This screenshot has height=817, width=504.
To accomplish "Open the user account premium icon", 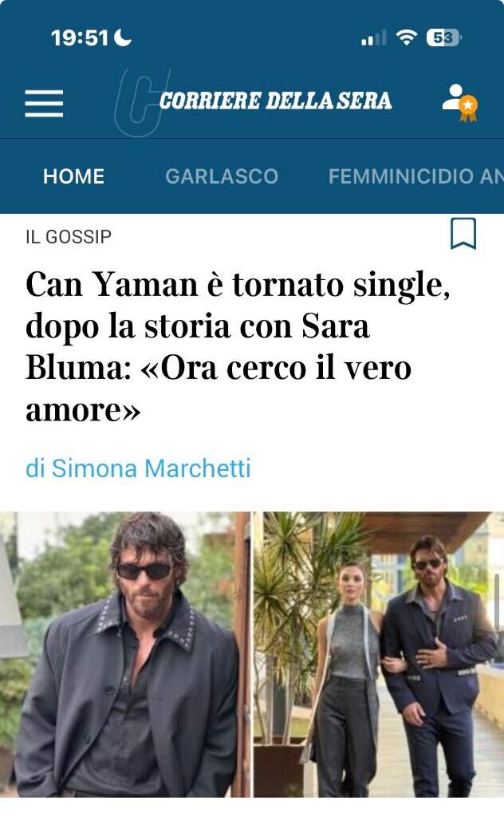I will (460, 103).
